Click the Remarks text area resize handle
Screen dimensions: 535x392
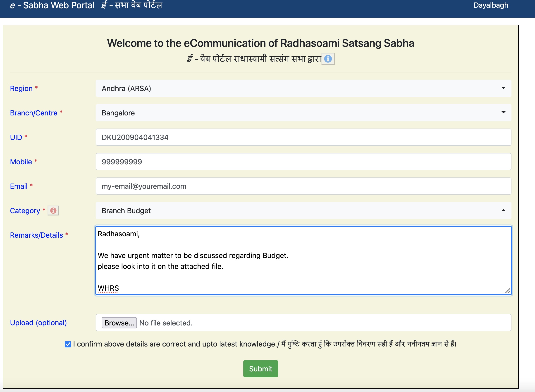tap(507, 291)
